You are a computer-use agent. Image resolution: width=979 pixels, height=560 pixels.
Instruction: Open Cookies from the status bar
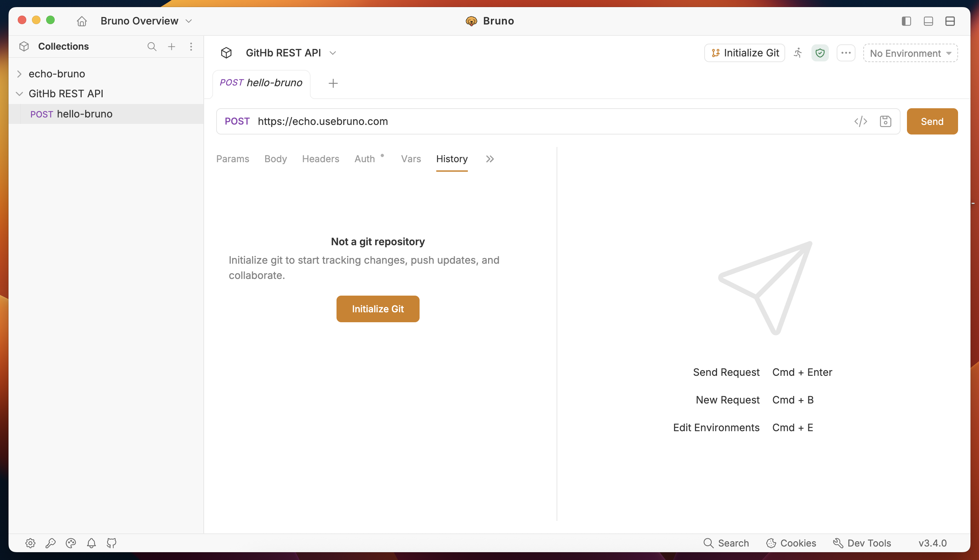[x=791, y=543]
